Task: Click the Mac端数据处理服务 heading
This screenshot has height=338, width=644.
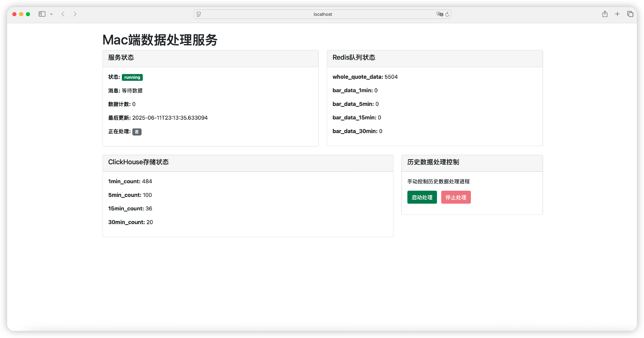Action: pyautogui.click(x=160, y=40)
